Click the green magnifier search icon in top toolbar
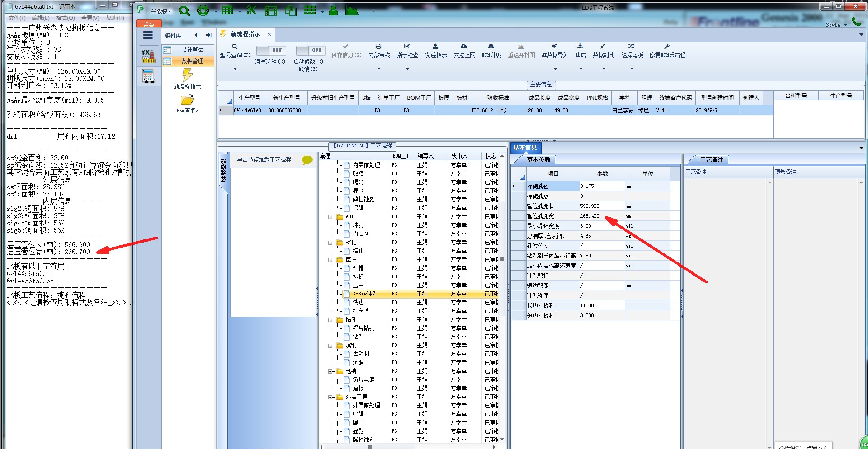Screen dimensions: 868x449 tap(184, 10)
